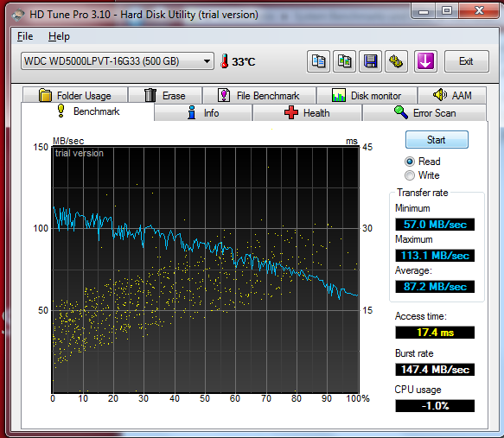Screen dimensions: 504x438
Task: Open the File menu
Action: (25, 36)
